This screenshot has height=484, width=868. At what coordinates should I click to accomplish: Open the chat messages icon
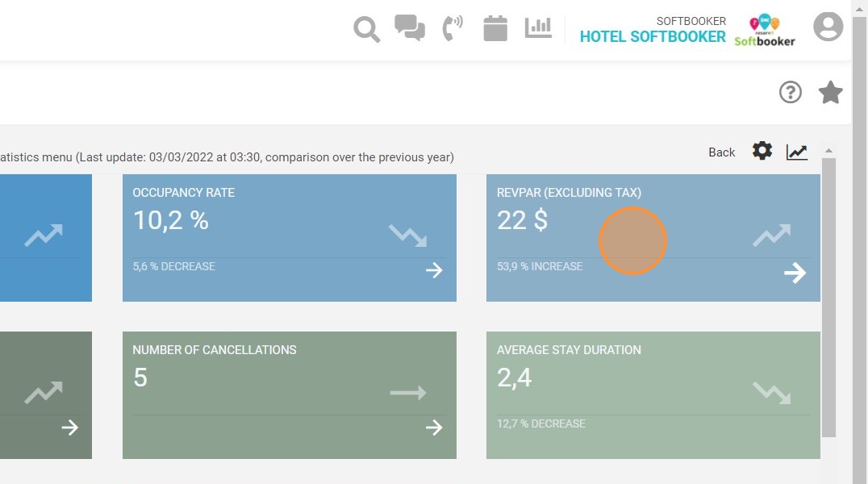pyautogui.click(x=410, y=27)
